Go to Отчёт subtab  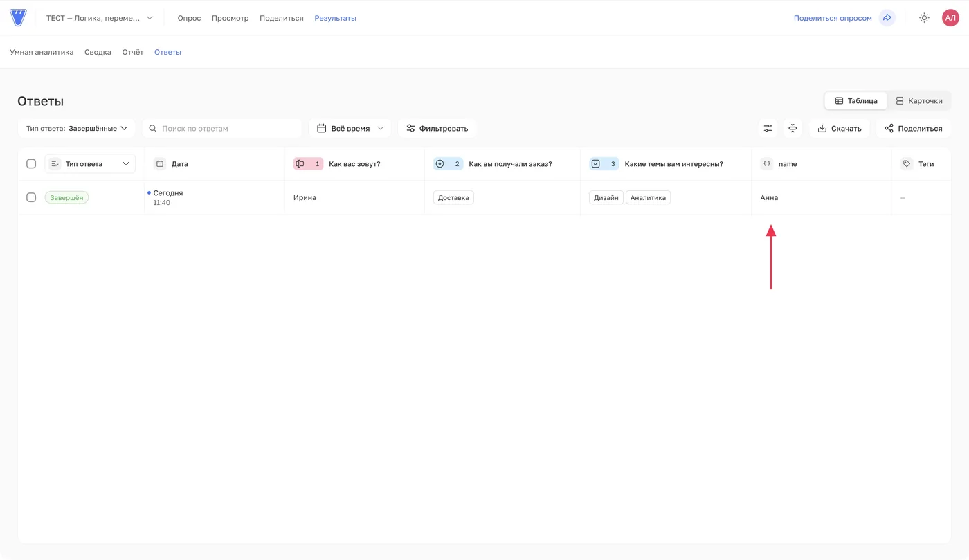pyautogui.click(x=133, y=52)
